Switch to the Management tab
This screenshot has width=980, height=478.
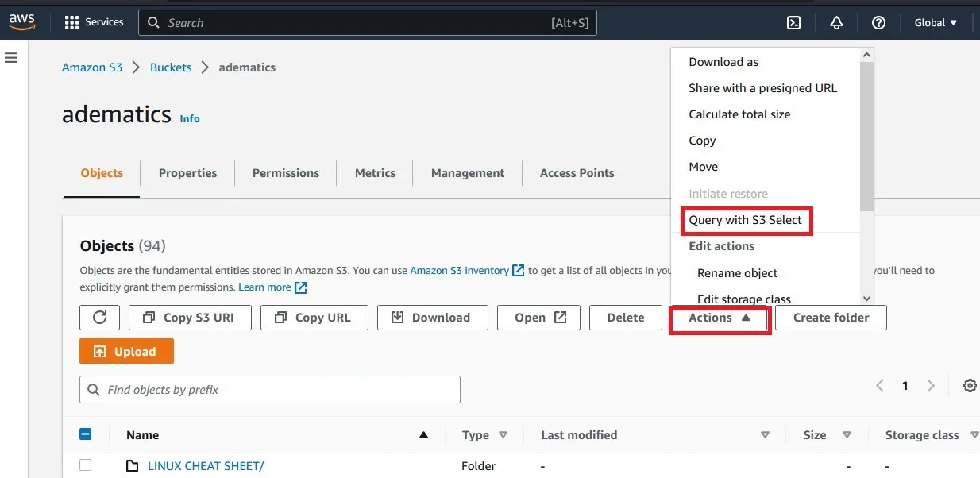click(468, 173)
